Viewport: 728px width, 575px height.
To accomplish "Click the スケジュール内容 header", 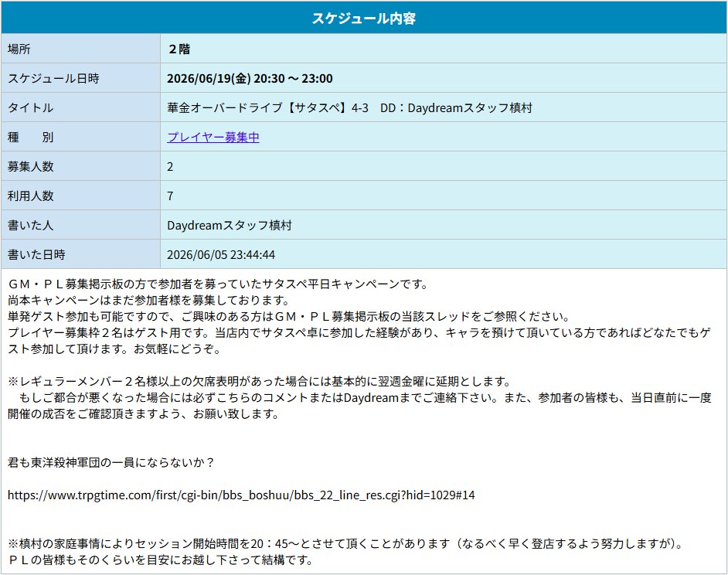I will (x=364, y=18).
